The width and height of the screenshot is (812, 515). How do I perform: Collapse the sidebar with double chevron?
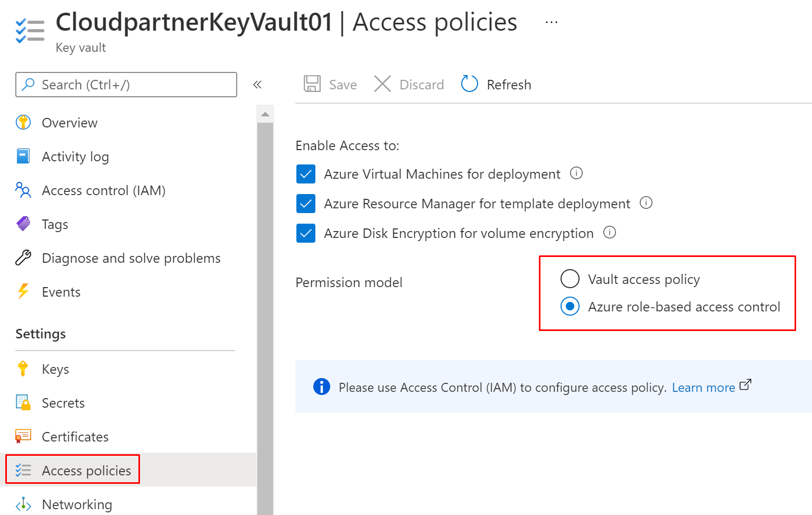[x=257, y=85]
